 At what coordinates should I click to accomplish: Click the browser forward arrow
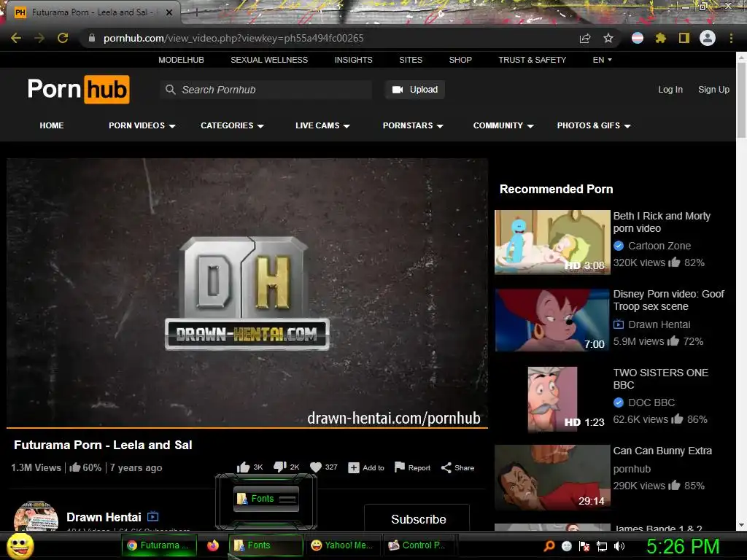(39, 38)
